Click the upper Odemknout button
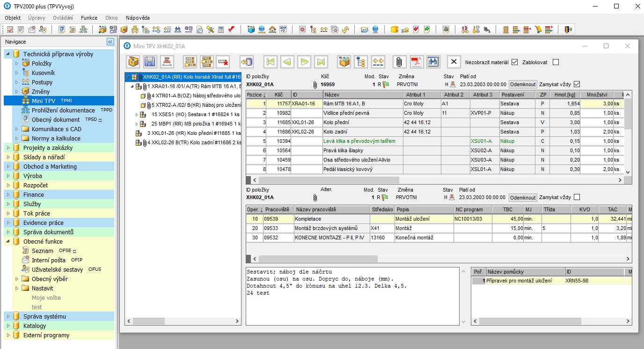The height and width of the screenshot is (349, 644). (x=522, y=84)
